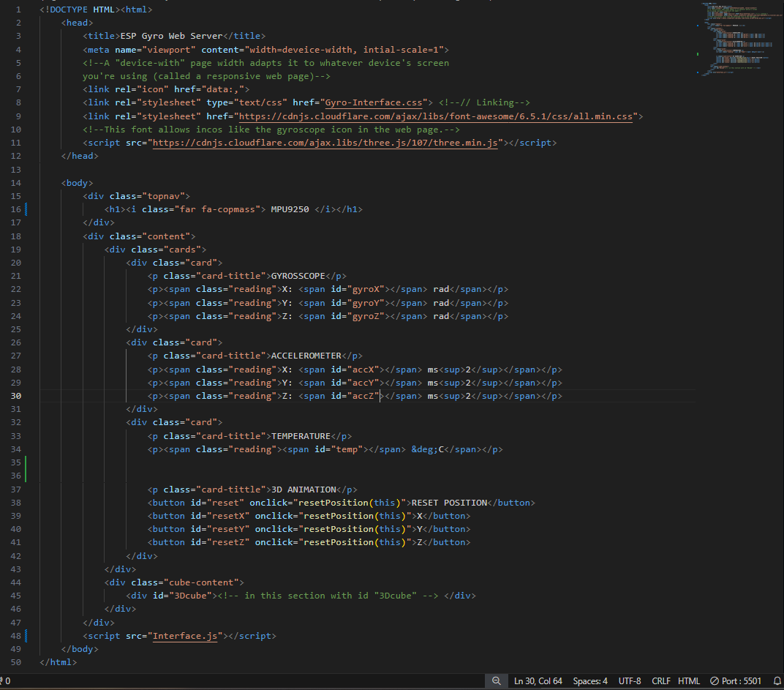Image resolution: width=784 pixels, height=690 pixels.
Task: Follow the three.min.js script URL link
Action: [x=325, y=143]
